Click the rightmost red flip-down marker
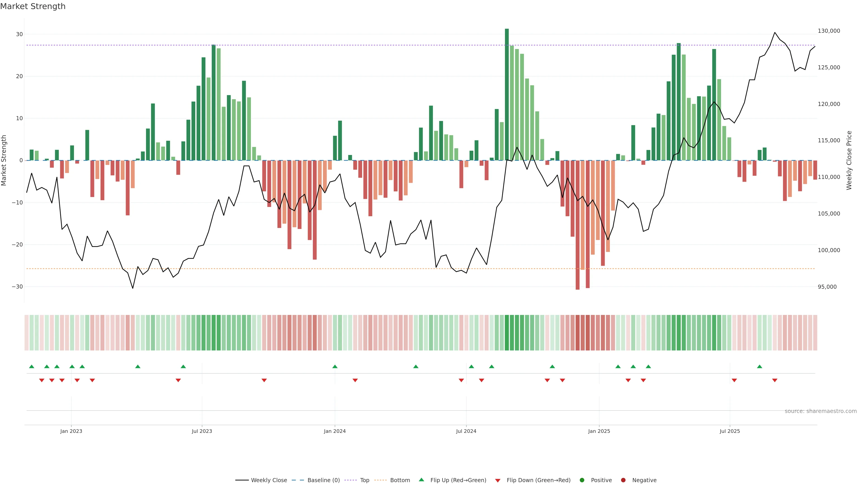The height and width of the screenshot is (488, 868). (x=775, y=380)
